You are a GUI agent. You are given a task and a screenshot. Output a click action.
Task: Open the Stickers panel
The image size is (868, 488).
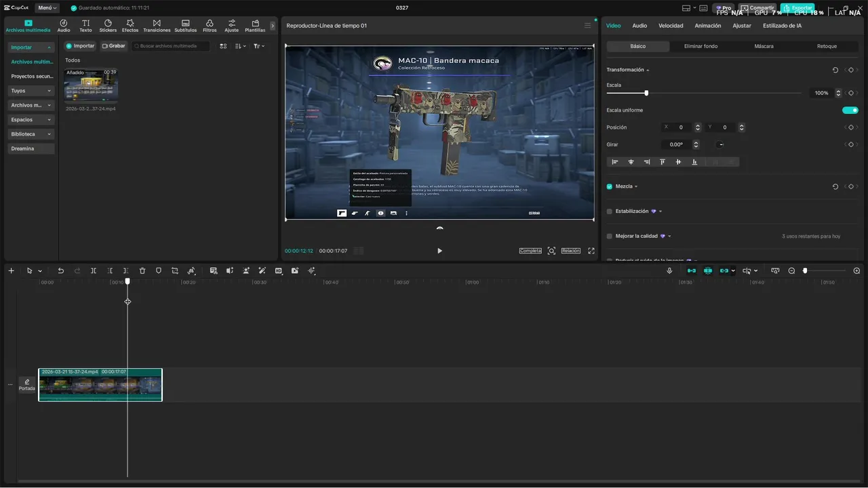[108, 26]
